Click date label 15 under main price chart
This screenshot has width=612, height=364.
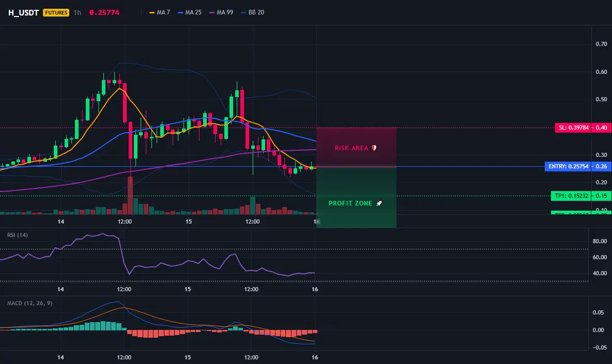(189, 221)
